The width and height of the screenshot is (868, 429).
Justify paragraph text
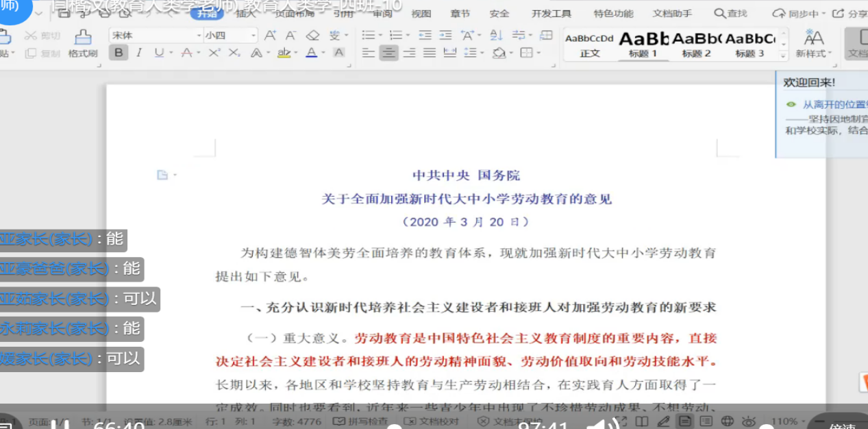click(x=430, y=53)
